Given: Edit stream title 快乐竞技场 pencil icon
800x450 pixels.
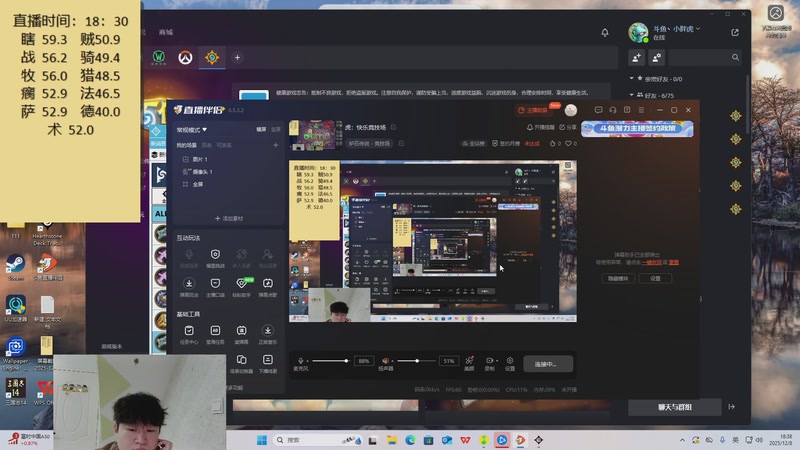Looking at the screenshot, I should click(393, 127).
